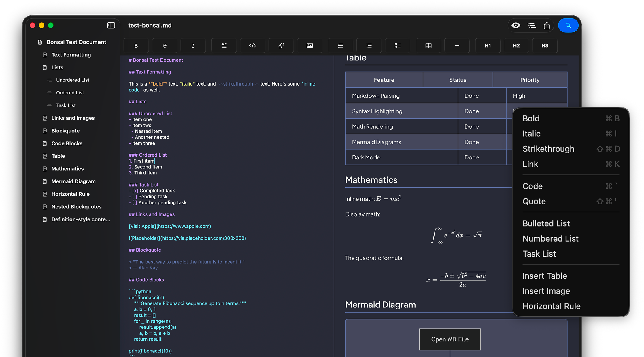Screen dimensions: 644x357
Task: Jump to Mathematics in the sidebar
Action: (x=67, y=169)
